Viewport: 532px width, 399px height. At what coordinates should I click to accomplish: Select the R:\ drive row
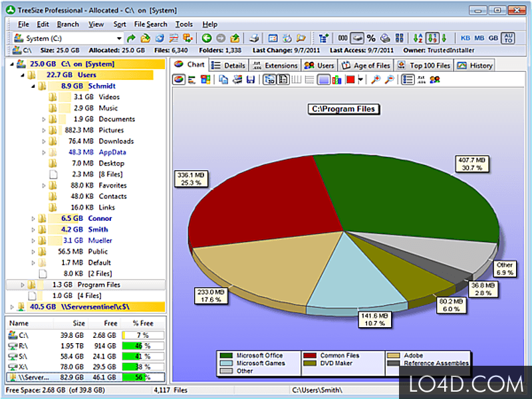[86, 346]
